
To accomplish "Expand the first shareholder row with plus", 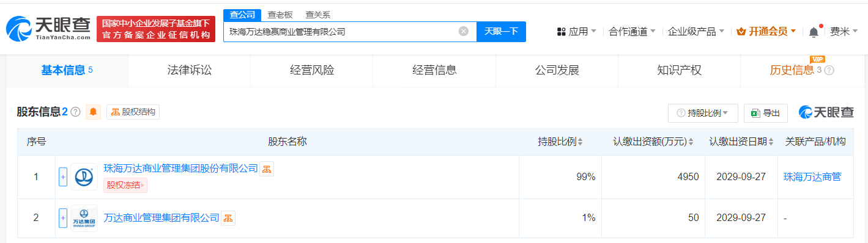I will click(x=62, y=177).
